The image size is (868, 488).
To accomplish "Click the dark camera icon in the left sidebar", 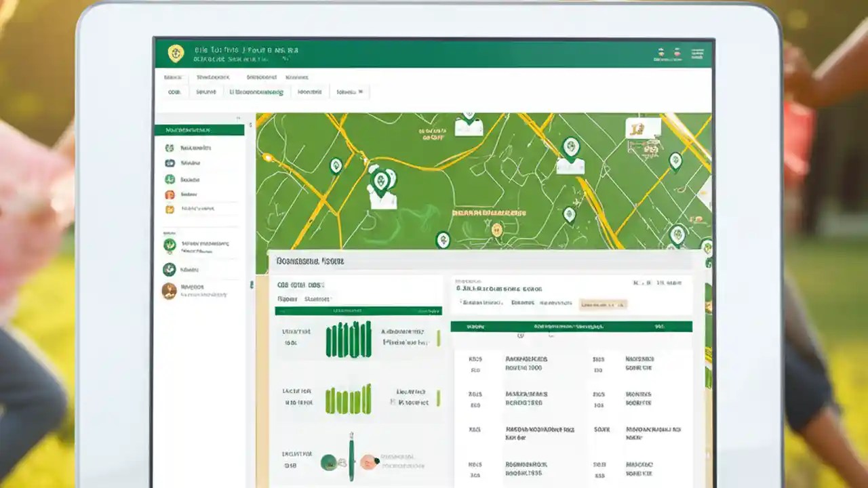I will point(170,163).
